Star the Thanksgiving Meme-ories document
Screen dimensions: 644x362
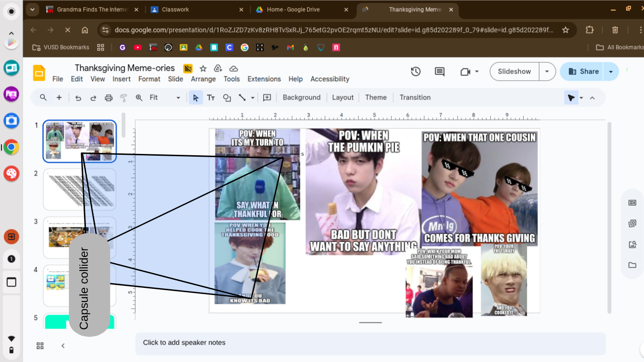203,68
